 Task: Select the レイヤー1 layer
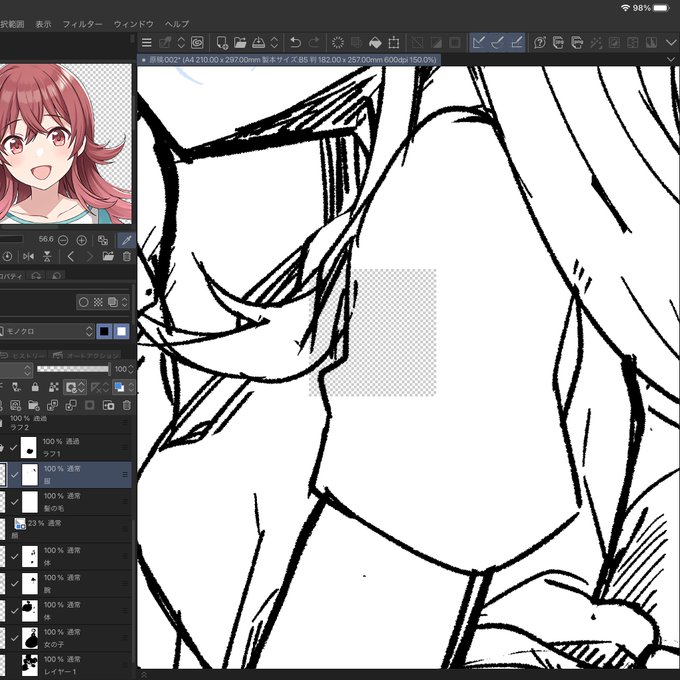point(65,666)
